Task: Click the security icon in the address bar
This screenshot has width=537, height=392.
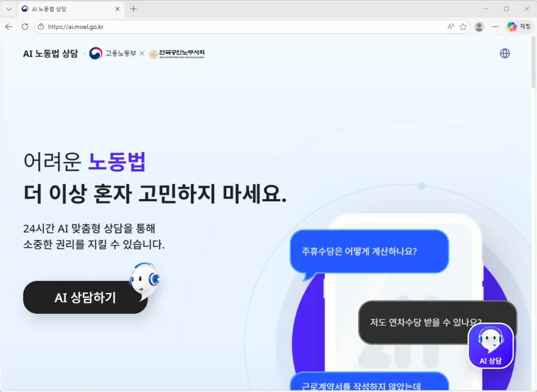Action: tap(40, 27)
